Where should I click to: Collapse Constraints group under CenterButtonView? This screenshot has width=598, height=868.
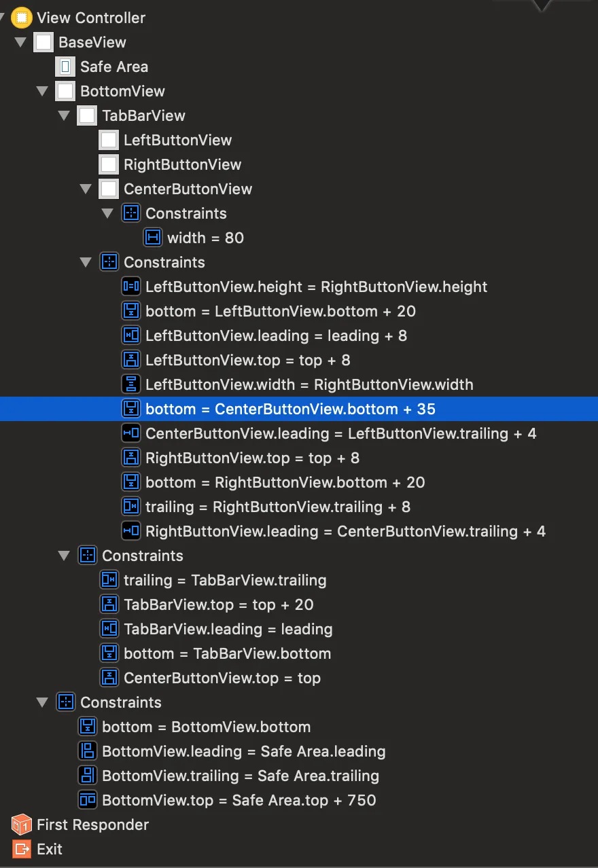[107, 213]
